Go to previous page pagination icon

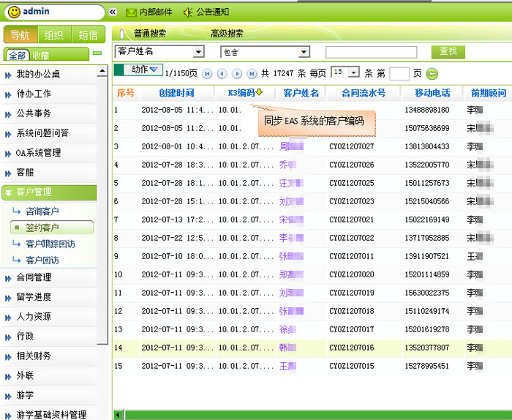(222, 74)
